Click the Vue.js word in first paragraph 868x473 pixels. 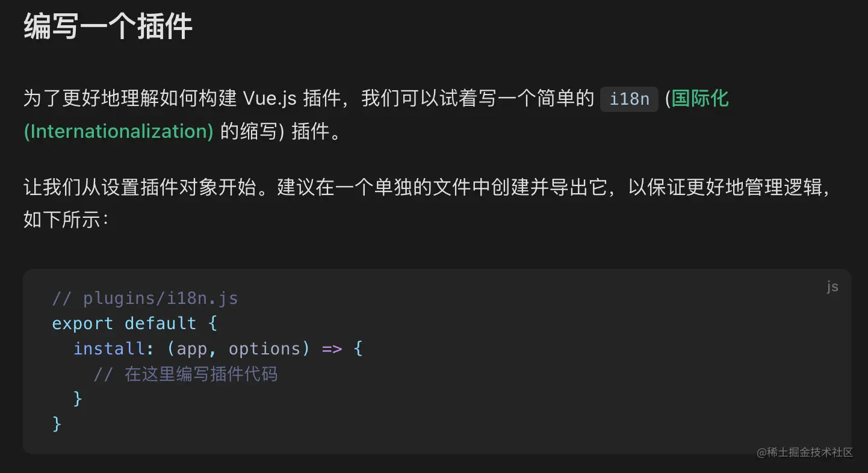click(270, 99)
